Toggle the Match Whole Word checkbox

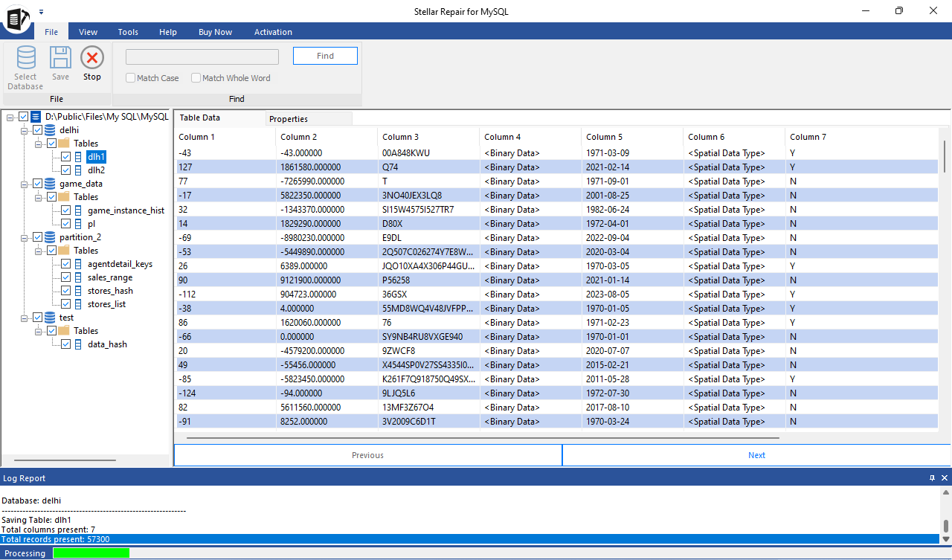196,77
